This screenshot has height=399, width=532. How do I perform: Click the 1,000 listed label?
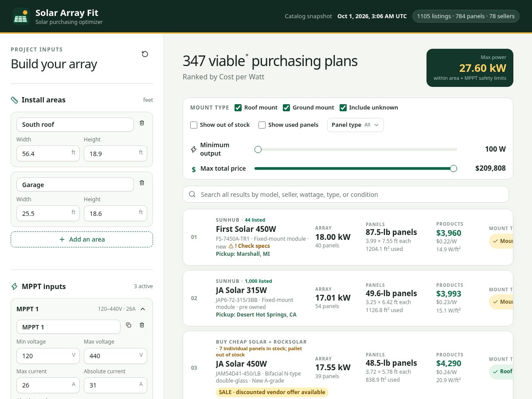coord(258,281)
